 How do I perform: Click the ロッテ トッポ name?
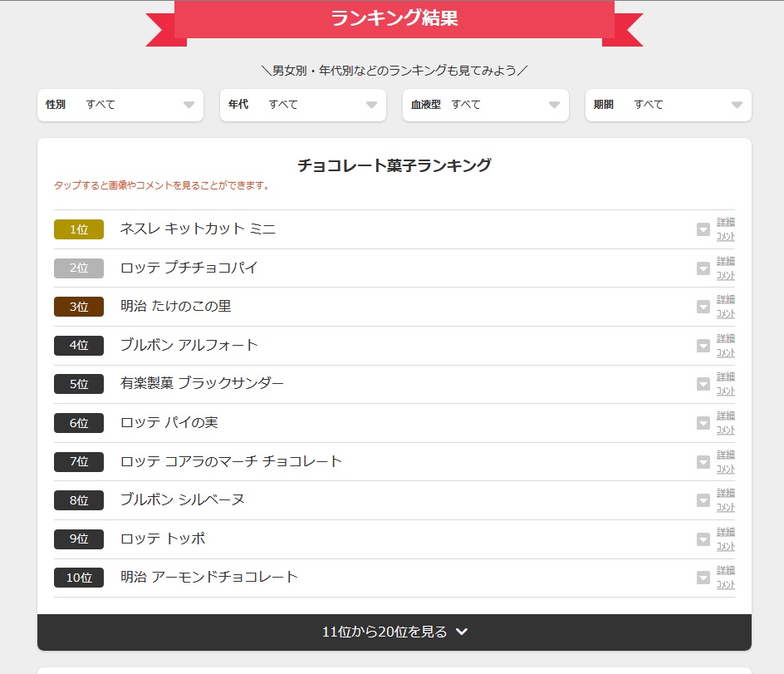163,539
